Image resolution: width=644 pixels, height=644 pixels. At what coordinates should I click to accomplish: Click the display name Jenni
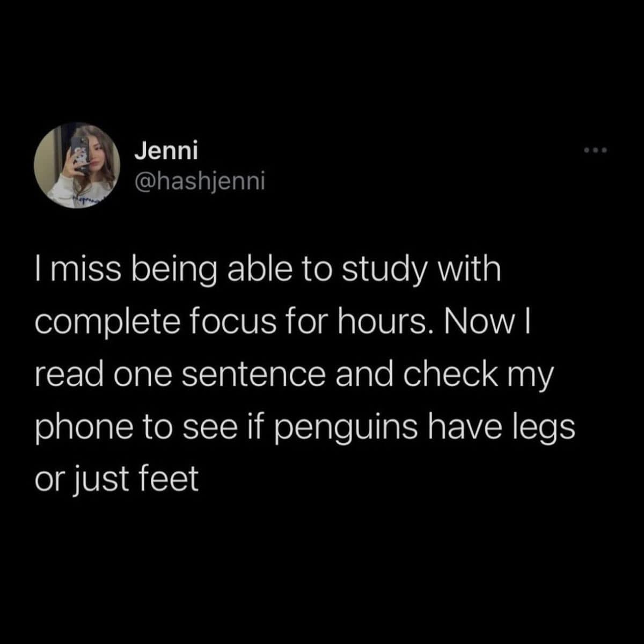pos(166,151)
